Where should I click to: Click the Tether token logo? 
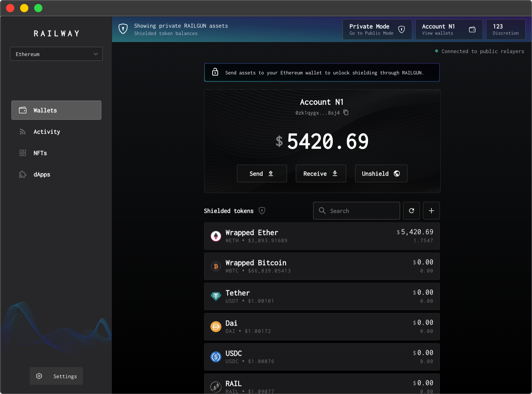click(x=216, y=296)
